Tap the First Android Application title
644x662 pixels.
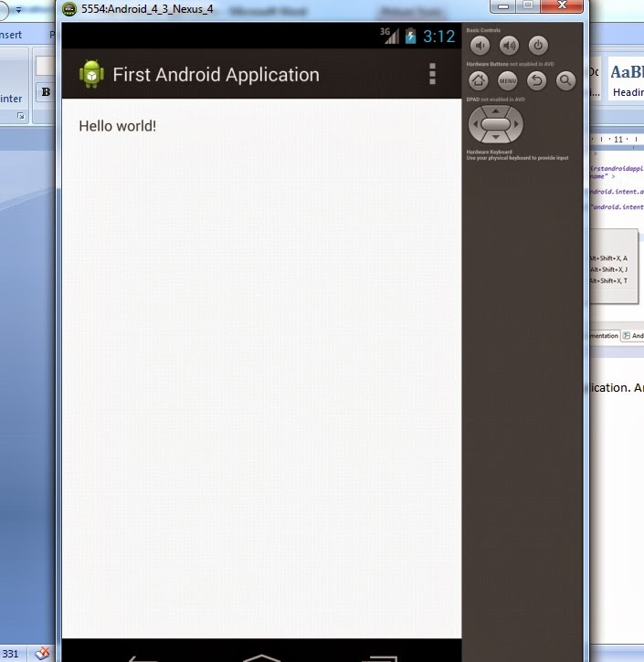pyautogui.click(x=216, y=75)
